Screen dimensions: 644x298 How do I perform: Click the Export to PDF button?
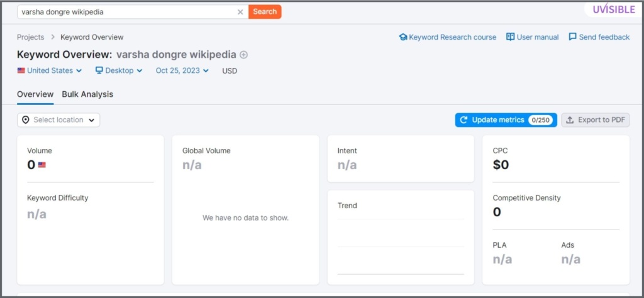coord(596,120)
